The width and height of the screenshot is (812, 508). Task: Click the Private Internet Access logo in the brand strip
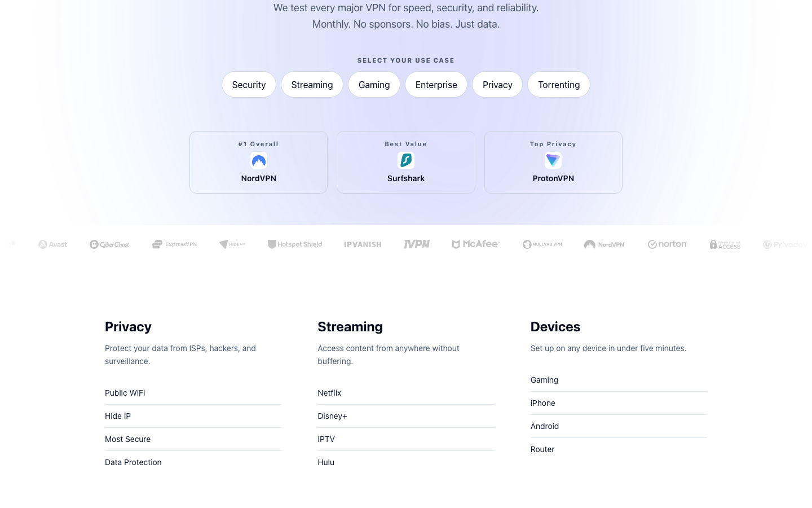[x=725, y=244]
